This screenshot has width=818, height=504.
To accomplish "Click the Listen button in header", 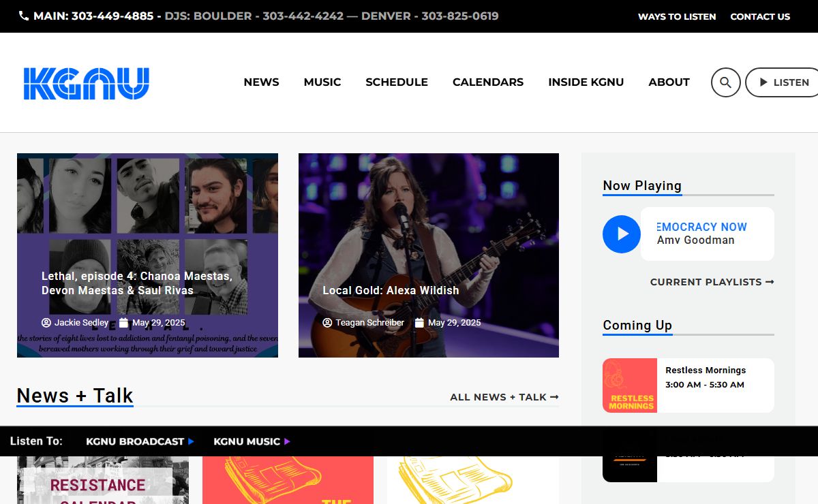I will [783, 82].
